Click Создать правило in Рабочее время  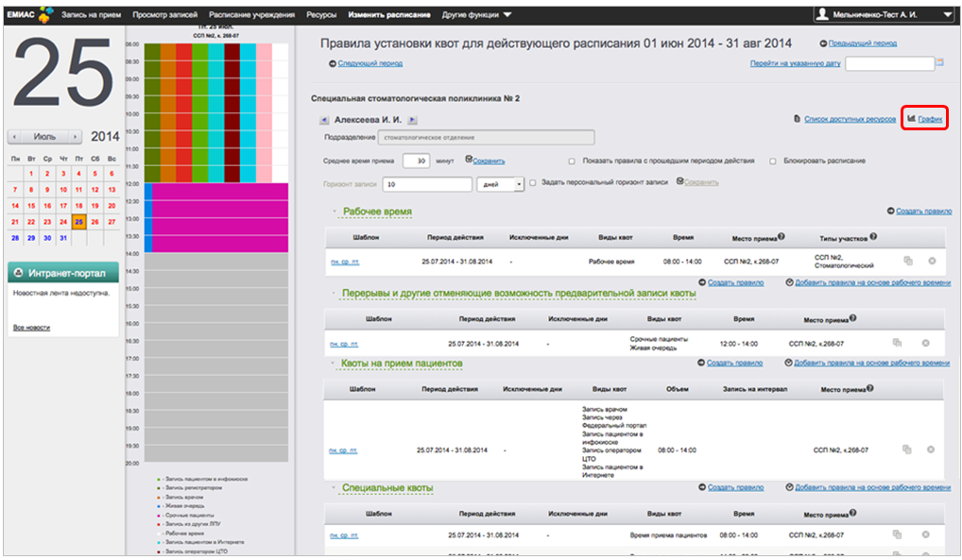click(923, 211)
